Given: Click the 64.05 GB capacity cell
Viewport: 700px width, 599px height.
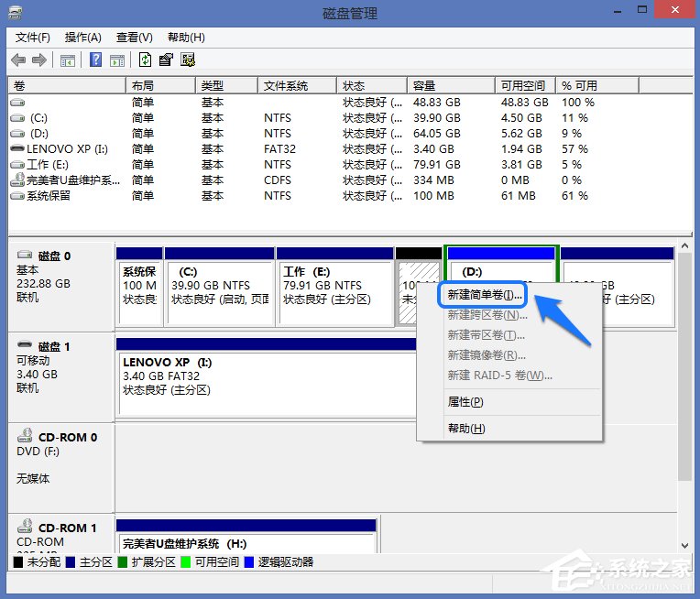Looking at the screenshot, I should 437,134.
